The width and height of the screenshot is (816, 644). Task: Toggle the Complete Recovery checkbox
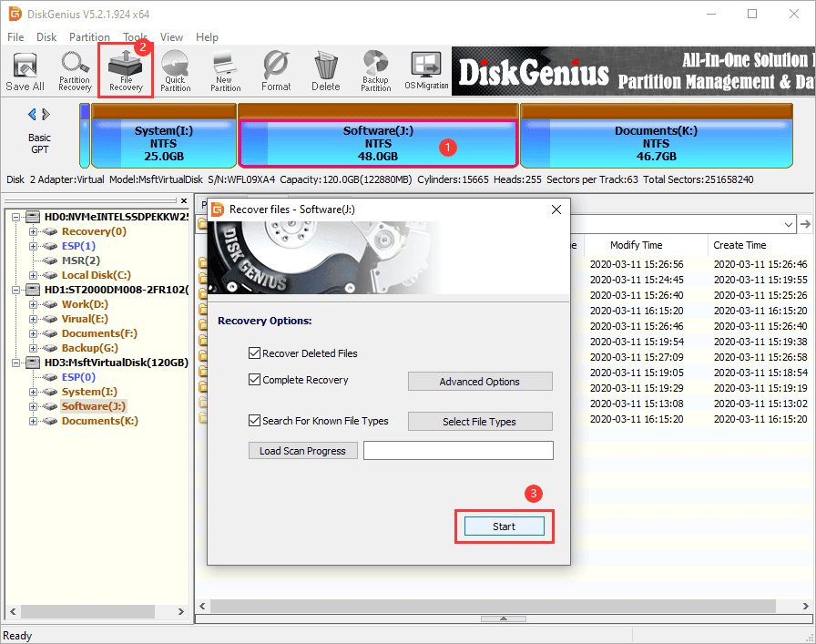tap(255, 380)
